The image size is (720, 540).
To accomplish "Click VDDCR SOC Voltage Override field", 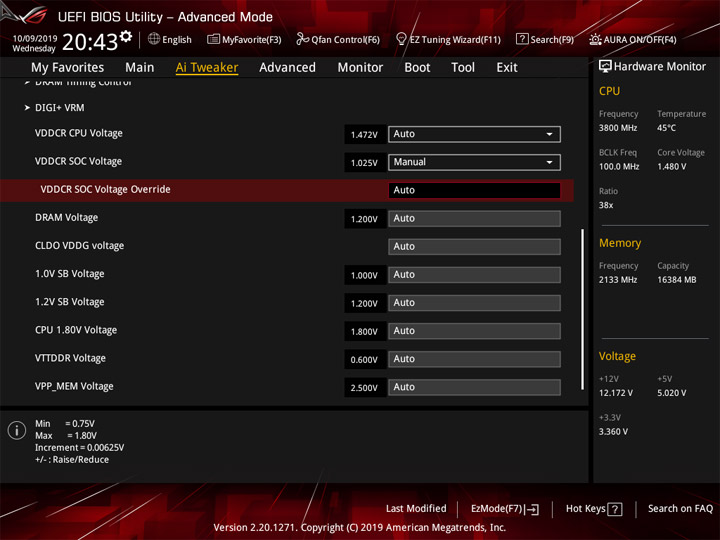I will (474, 190).
